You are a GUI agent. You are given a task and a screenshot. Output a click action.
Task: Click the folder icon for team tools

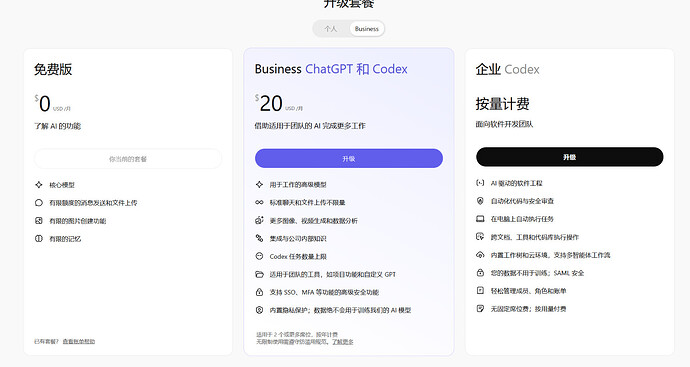tap(259, 275)
